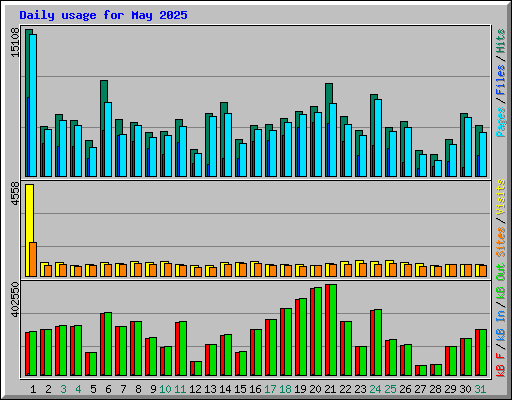The height and width of the screenshot is (400, 512).
Task: Click the orange Sites bar for day 1
Action: (x=33, y=259)
